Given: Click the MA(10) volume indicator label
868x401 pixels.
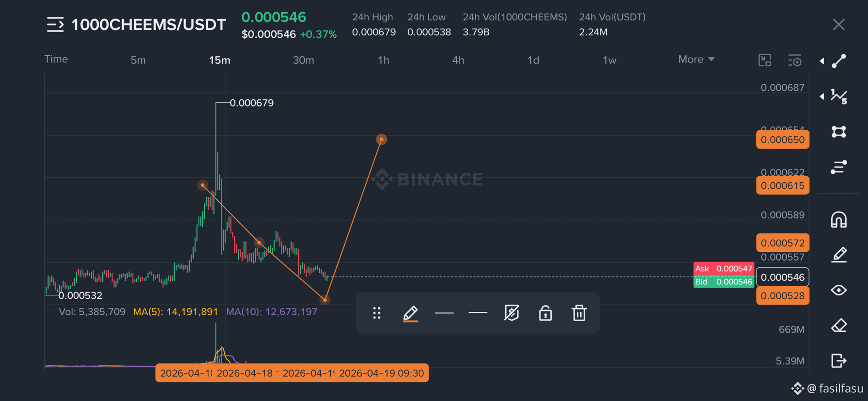Looking at the screenshot, I should tap(272, 312).
